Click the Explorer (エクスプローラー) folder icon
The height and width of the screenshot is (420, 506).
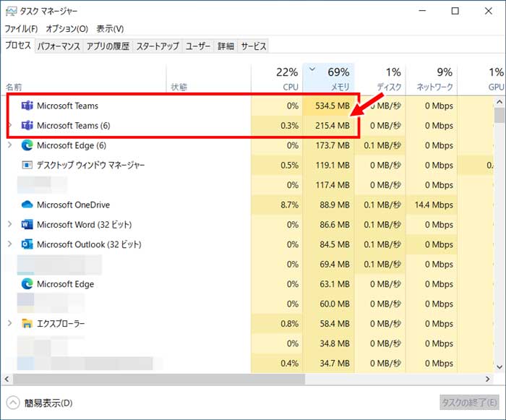point(27,323)
